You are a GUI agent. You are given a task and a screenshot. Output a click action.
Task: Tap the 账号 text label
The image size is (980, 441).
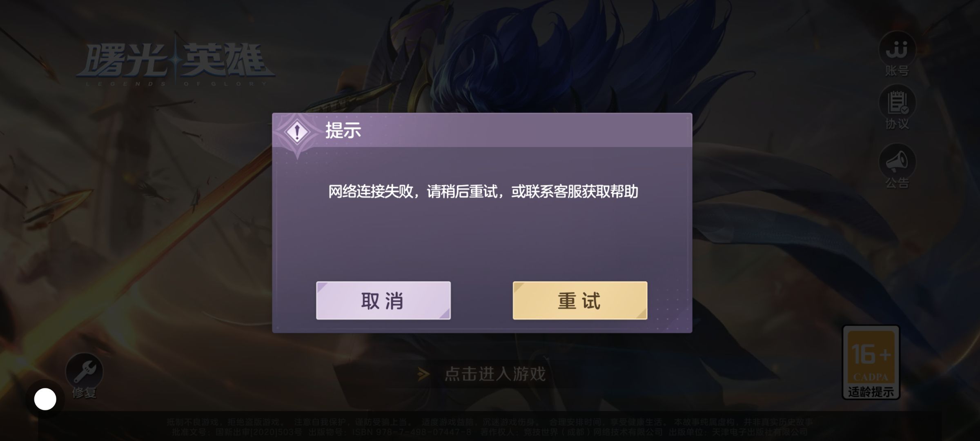tap(897, 71)
